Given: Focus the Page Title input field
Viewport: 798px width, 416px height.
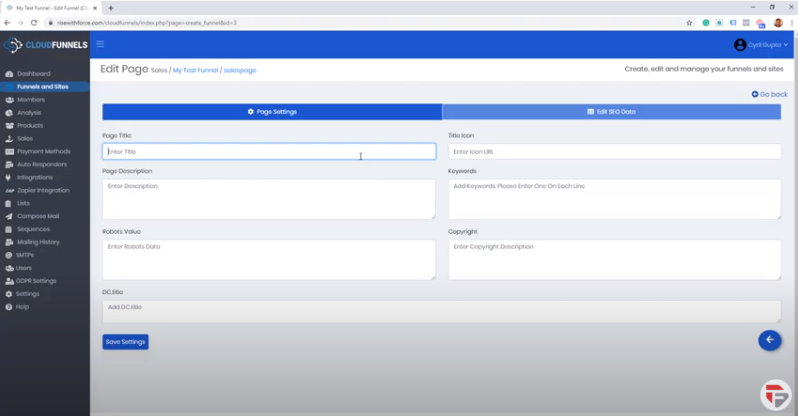Looking at the screenshot, I should (x=268, y=152).
